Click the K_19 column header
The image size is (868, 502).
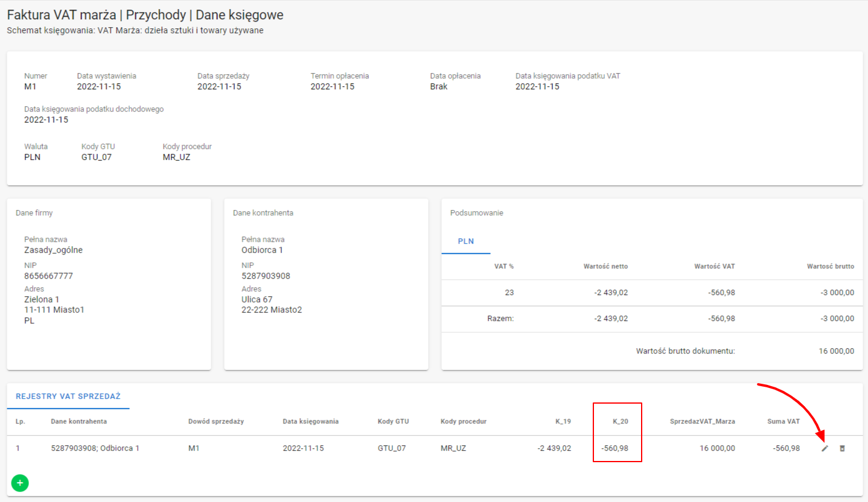tap(563, 421)
